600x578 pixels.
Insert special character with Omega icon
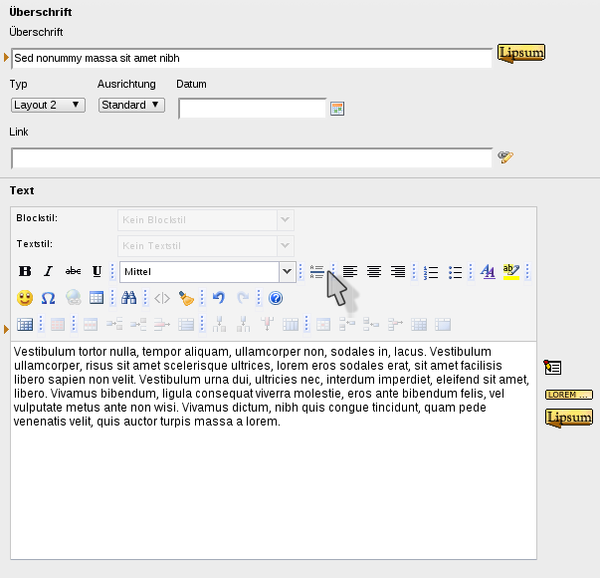click(x=48, y=297)
